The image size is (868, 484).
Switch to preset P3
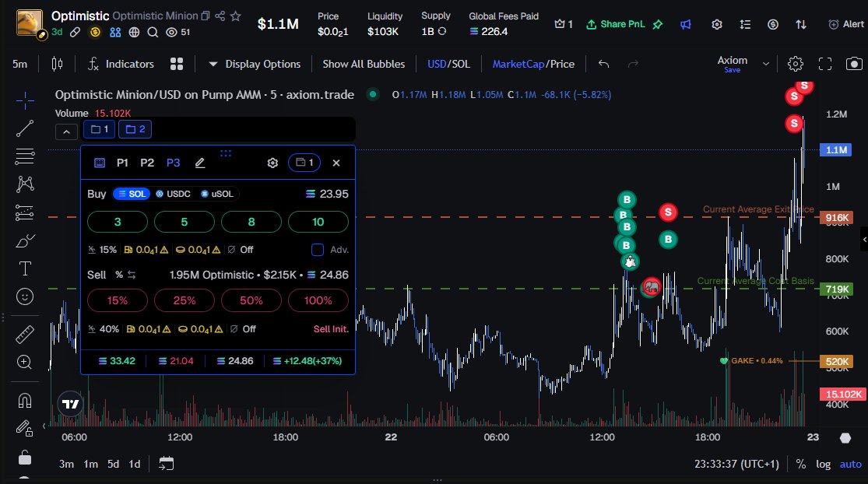pos(174,163)
